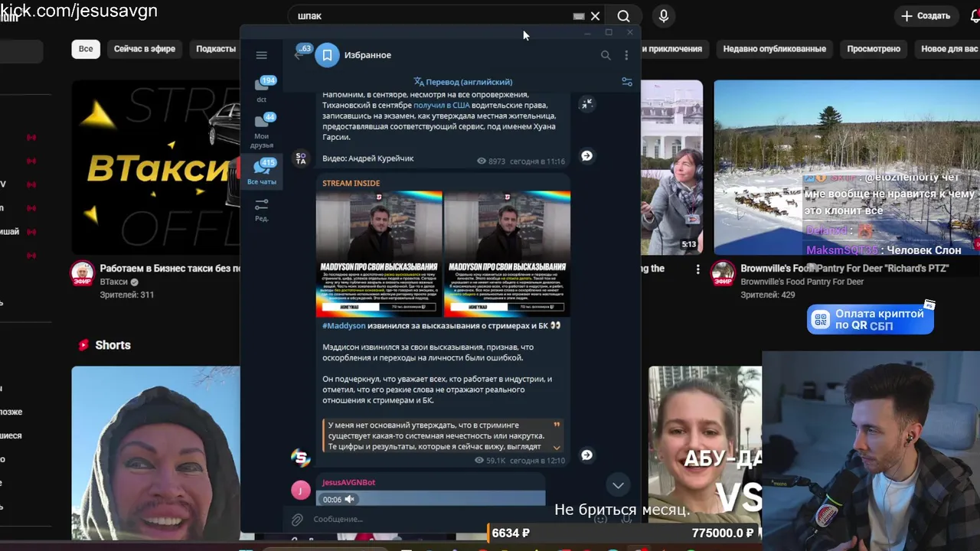Open translation settings sliders icon

click(x=626, y=82)
